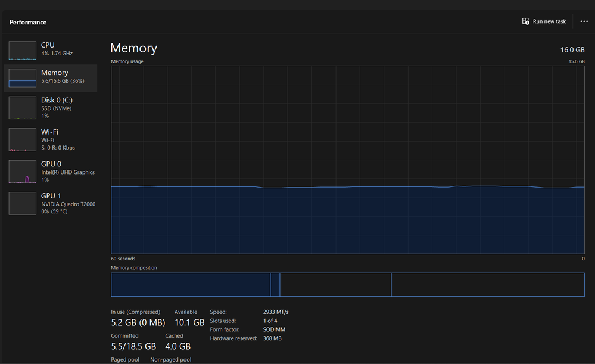Click the Cached 4.0 GB value

(177, 346)
